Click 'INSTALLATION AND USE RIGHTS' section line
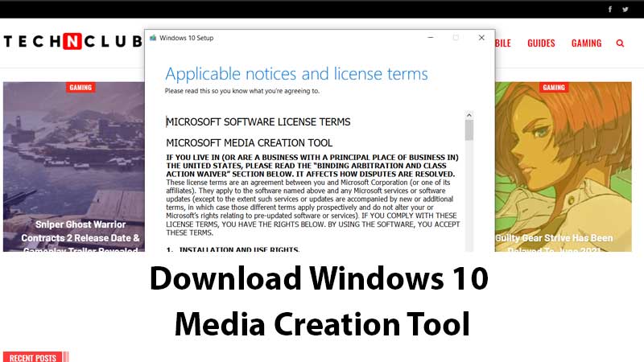Screen dimensions: 644x362 [233, 249]
